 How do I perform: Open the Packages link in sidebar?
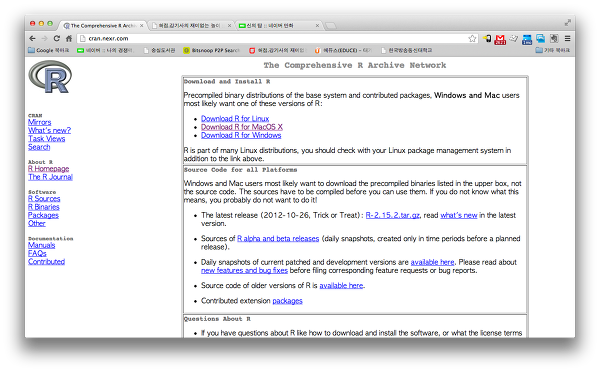[x=43, y=215]
